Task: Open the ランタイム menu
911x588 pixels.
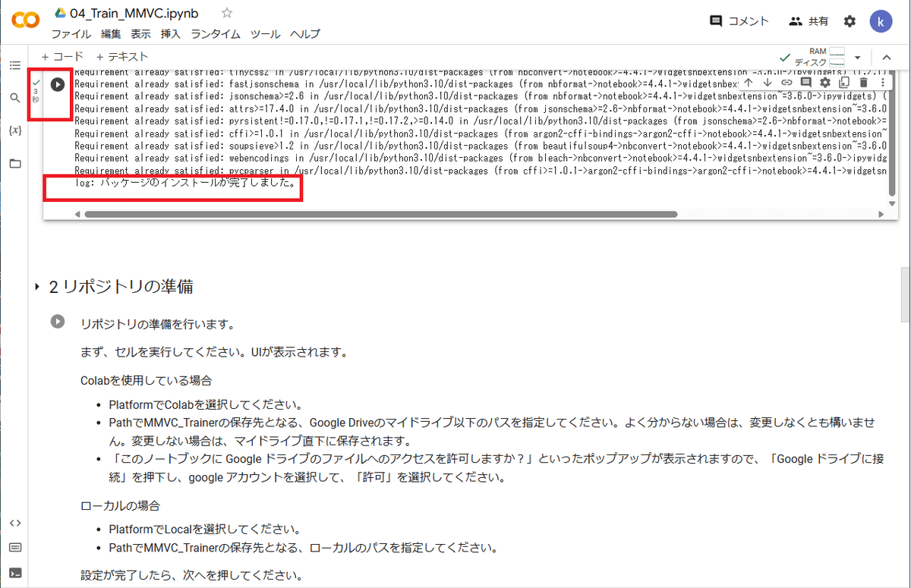Action: pyautogui.click(x=216, y=34)
